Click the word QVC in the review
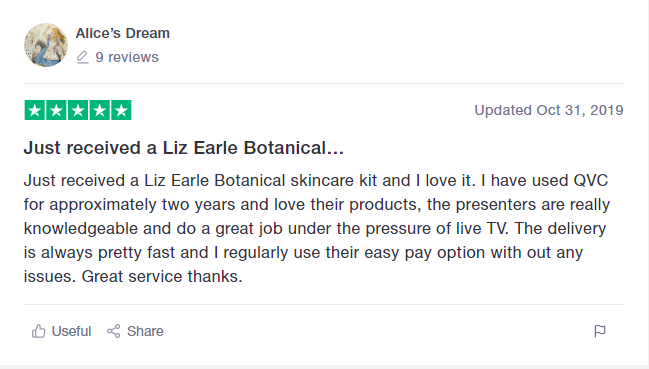Viewport: 649px width, 369px height. click(x=590, y=180)
